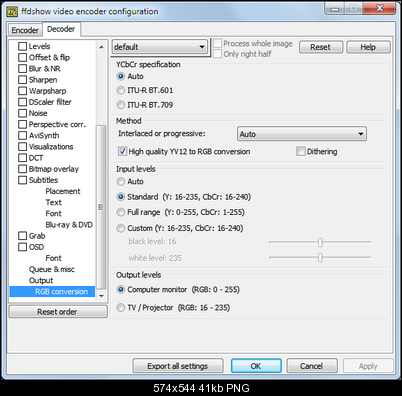This screenshot has height=396, width=402.
Task: Toggle the Visualizations checkbox
Action: click(x=22, y=147)
